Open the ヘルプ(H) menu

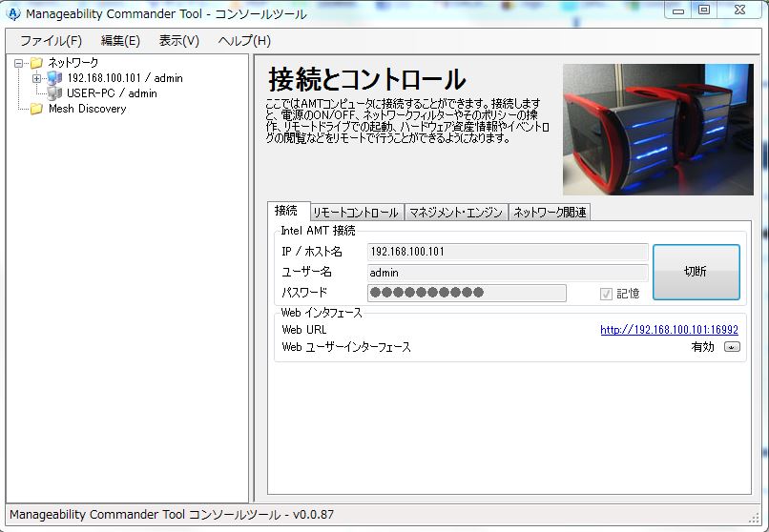point(244,41)
